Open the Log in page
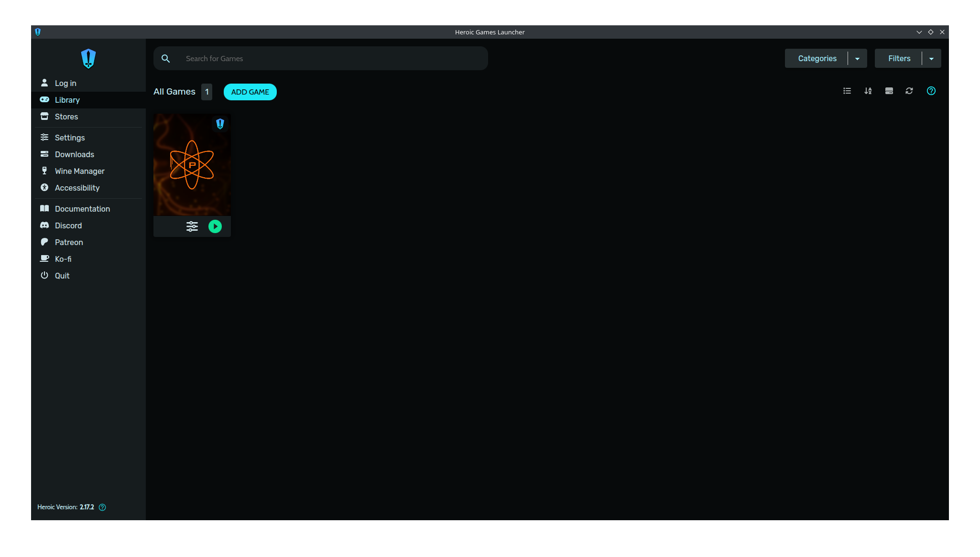The height and width of the screenshot is (557, 980). [88, 83]
